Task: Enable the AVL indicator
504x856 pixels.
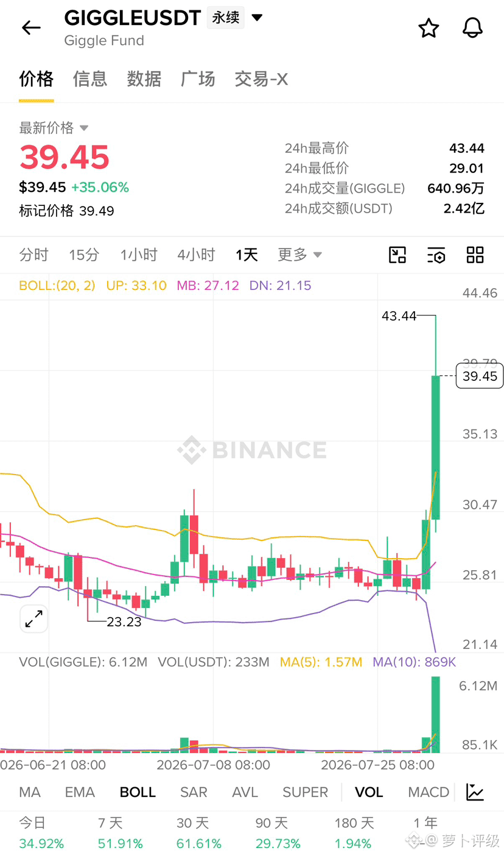Action: pos(245,792)
